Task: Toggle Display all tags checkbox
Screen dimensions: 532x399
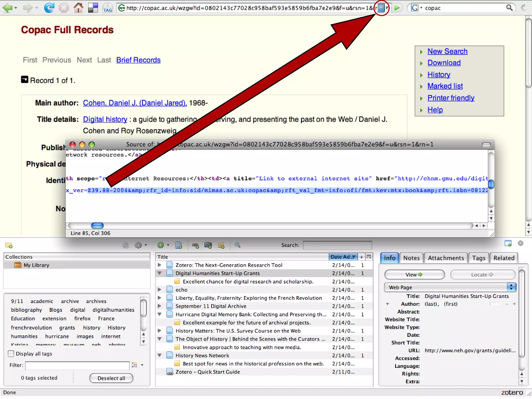Action: [x=11, y=354]
